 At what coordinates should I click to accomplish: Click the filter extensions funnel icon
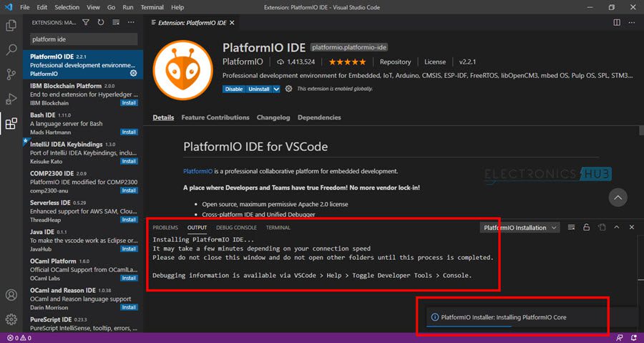[x=85, y=23]
